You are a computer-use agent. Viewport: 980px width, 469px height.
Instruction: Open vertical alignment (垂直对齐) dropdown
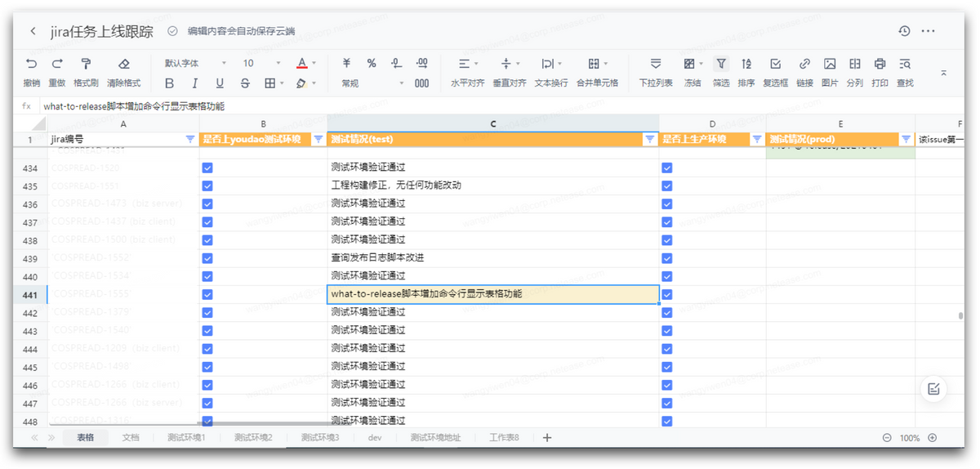(x=510, y=64)
